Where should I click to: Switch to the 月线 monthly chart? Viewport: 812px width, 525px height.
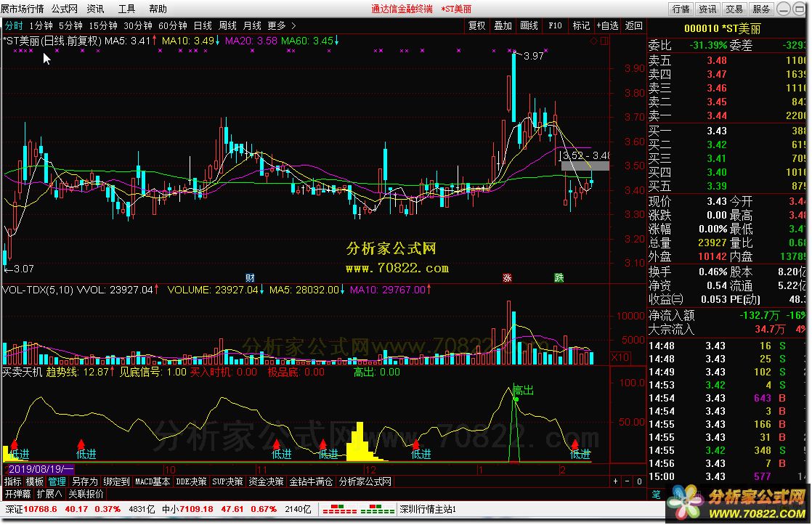coord(252,25)
